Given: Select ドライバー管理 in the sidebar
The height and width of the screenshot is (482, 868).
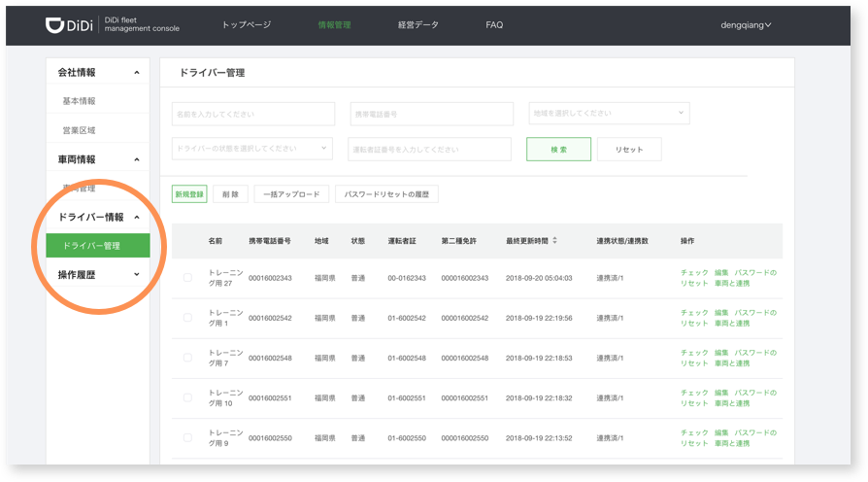Looking at the screenshot, I should (97, 246).
